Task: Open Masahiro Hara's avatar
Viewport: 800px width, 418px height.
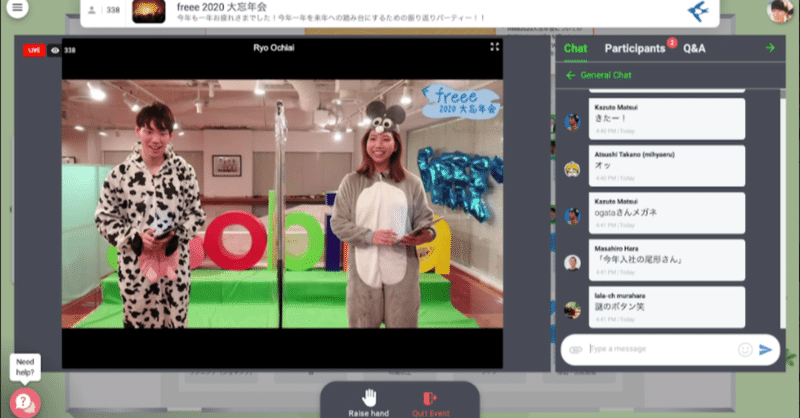Action: coord(572,263)
